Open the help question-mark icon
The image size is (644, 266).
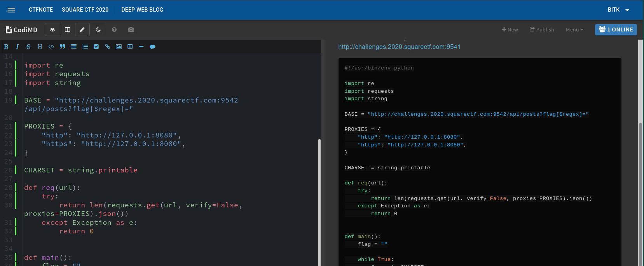(x=114, y=30)
